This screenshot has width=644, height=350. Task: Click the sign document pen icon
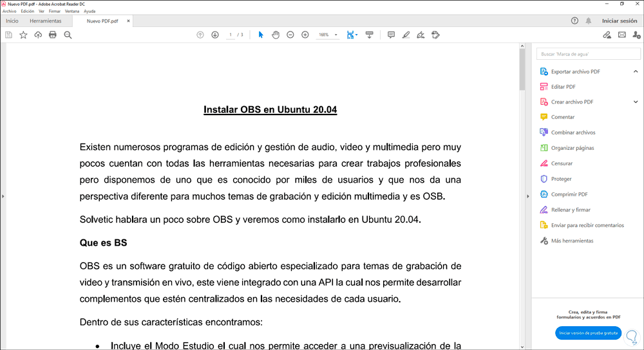pos(421,35)
